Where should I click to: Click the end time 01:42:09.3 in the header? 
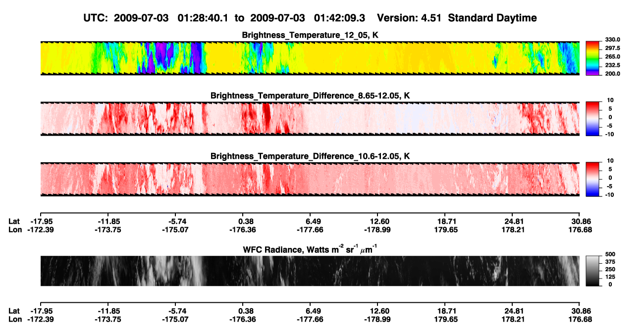pos(340,18)
